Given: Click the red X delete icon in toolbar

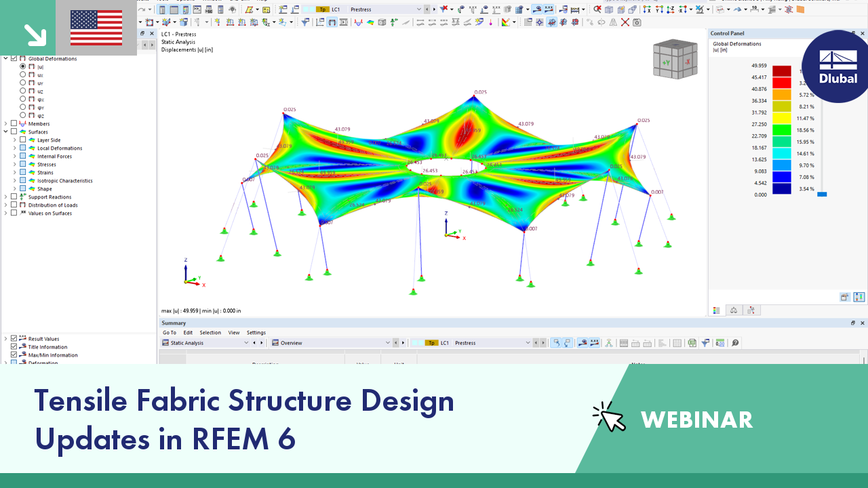Looking at the screenshot, I should 625,22.
